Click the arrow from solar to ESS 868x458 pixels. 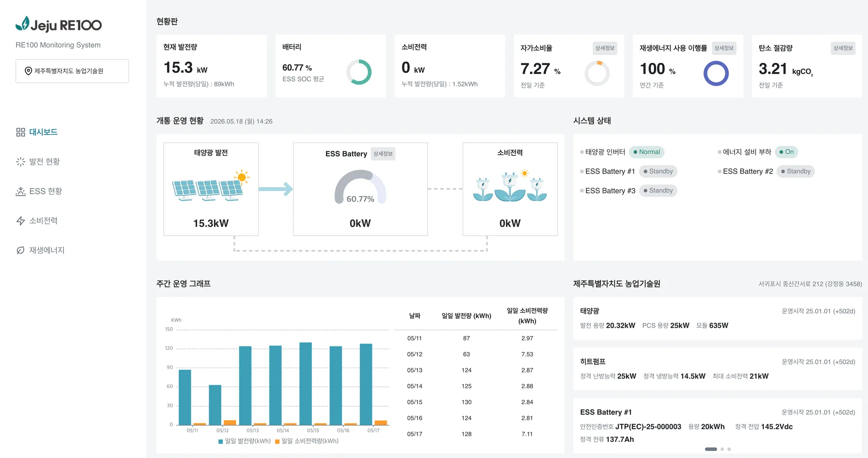(x=276, y=189)
